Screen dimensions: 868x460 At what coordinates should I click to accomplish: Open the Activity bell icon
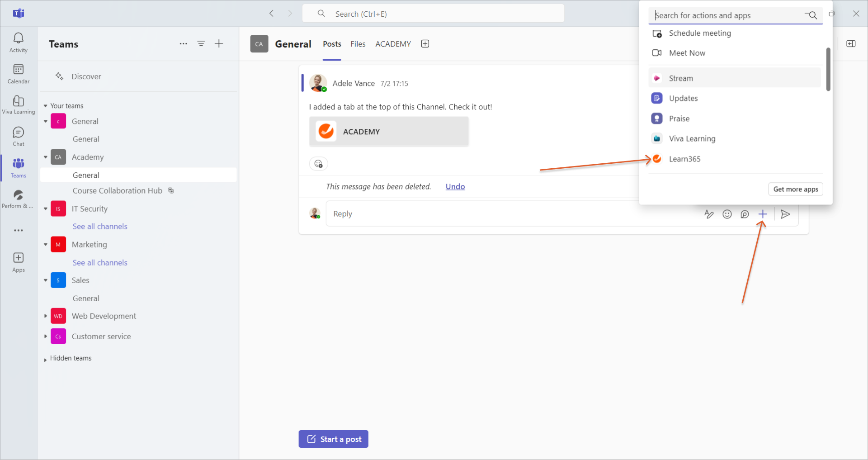pyautogui.click(x=19, y=43)
